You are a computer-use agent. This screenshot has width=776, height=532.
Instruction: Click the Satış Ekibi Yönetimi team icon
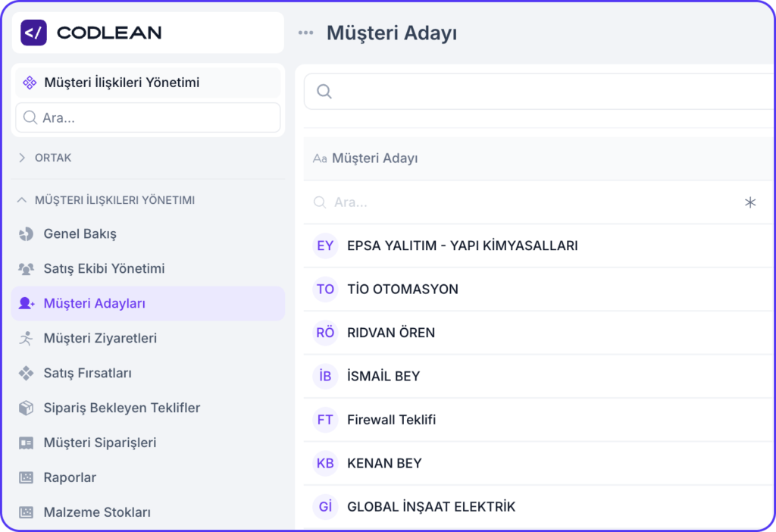[x=27, y=269]
